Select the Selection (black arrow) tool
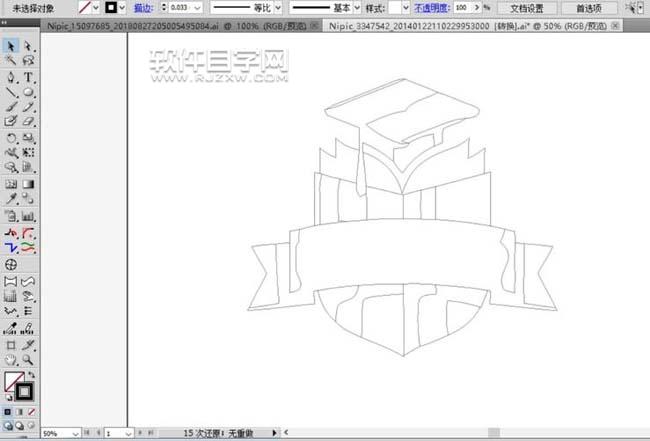This screenshot has height=441, width=650. pos(11,46)
